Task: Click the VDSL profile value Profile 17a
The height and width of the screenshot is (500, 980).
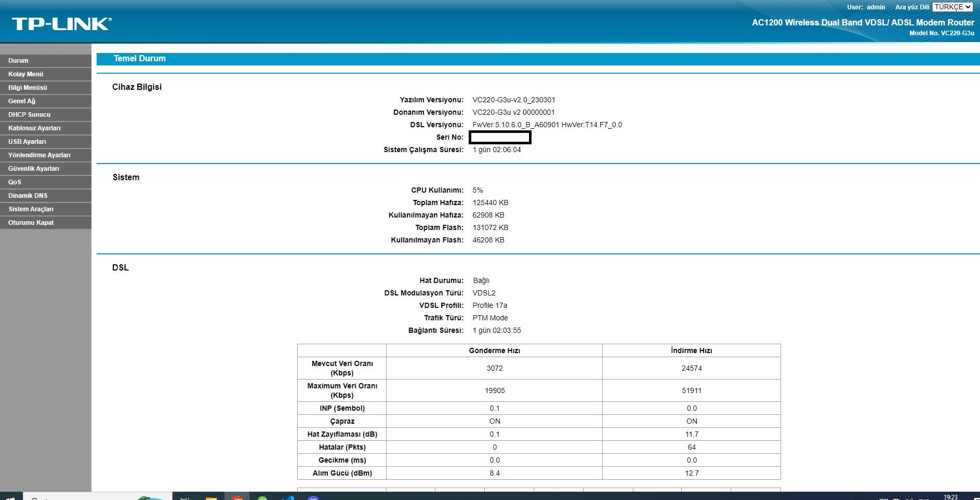Action: coord(489,305)
